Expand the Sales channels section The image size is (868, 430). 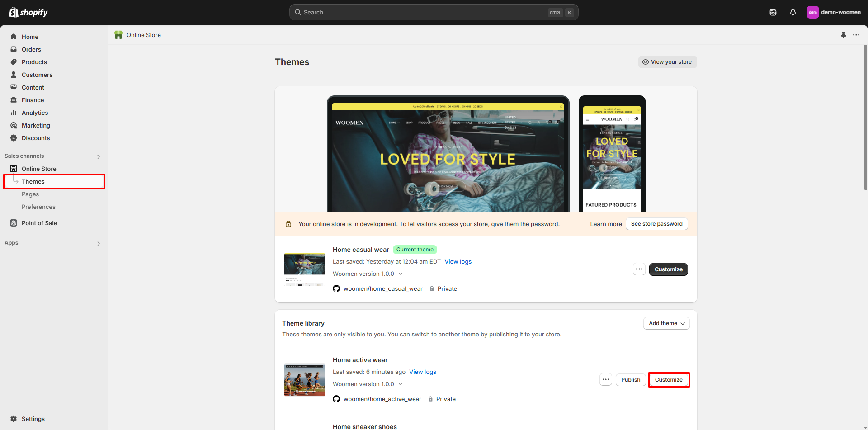[x=99, y=156]
